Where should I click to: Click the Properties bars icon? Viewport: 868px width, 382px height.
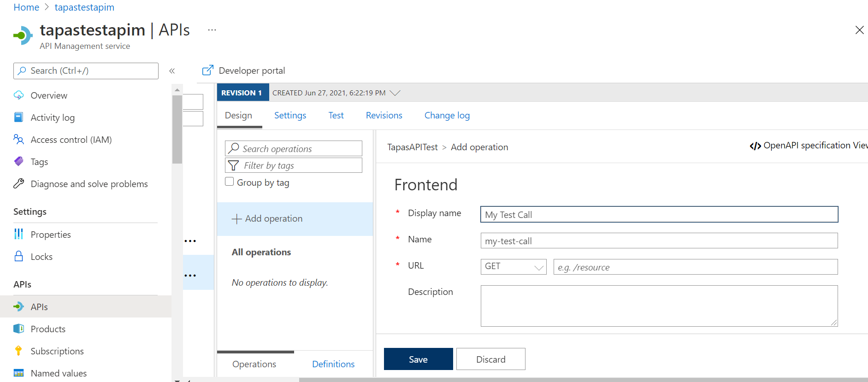(19, 234)
